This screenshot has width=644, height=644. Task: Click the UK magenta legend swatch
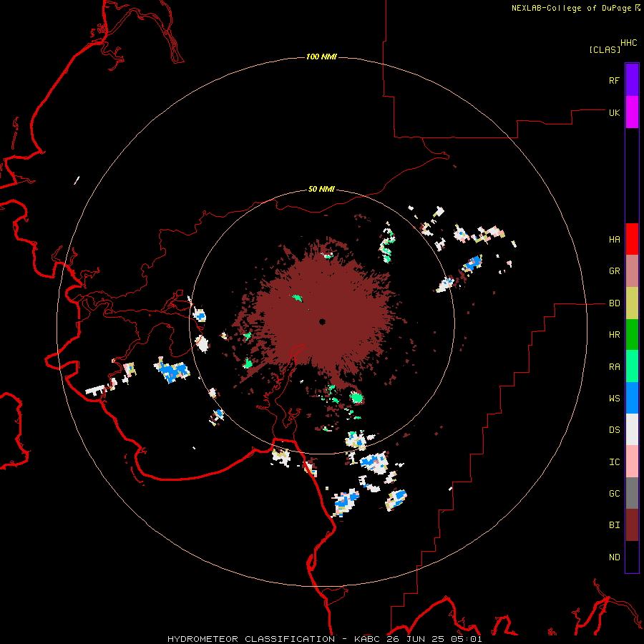pos(632,112)
